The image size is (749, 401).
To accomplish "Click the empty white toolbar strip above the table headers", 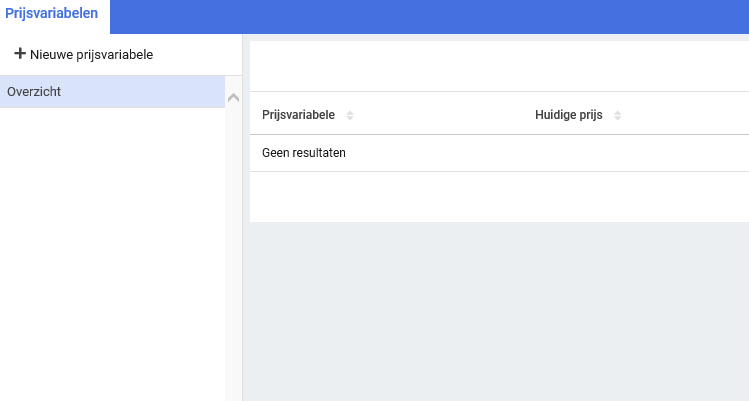I will click(498, 66).
